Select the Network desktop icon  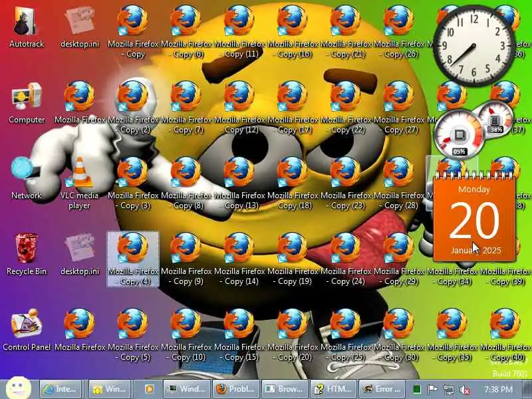(27, 179)
